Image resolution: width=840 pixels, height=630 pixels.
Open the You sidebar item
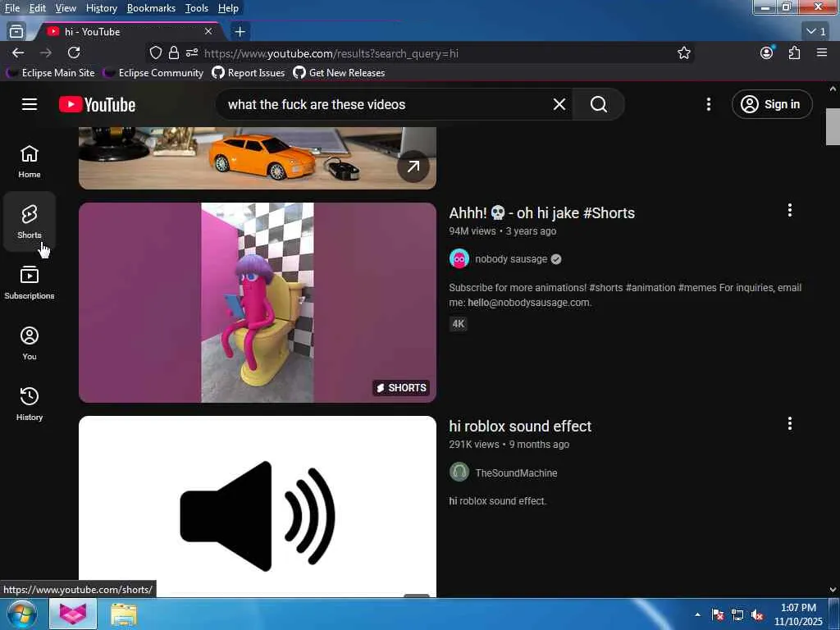tap(30, 343)
